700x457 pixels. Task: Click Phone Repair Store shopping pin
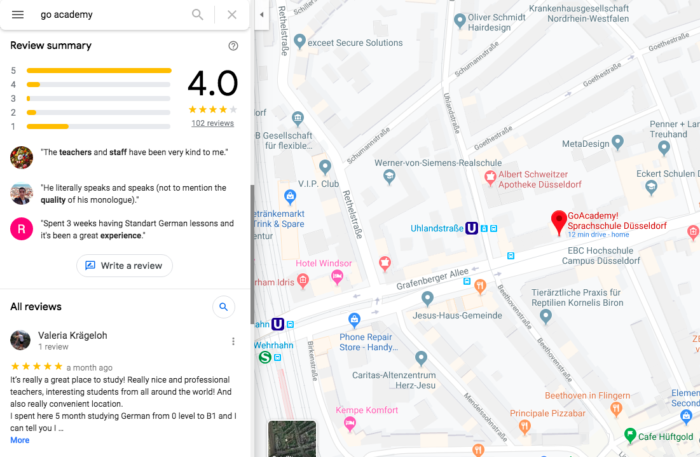(x=354, y=320)
